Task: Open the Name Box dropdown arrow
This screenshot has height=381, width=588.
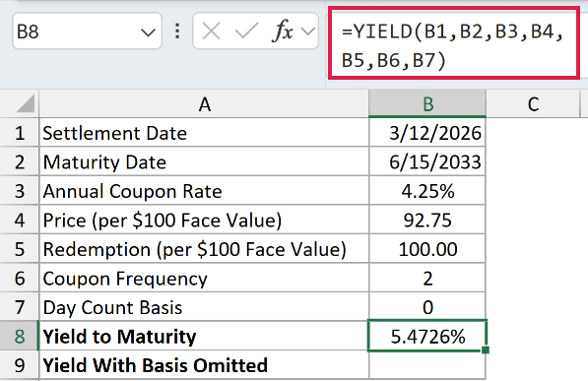Action: pos(148,32)
